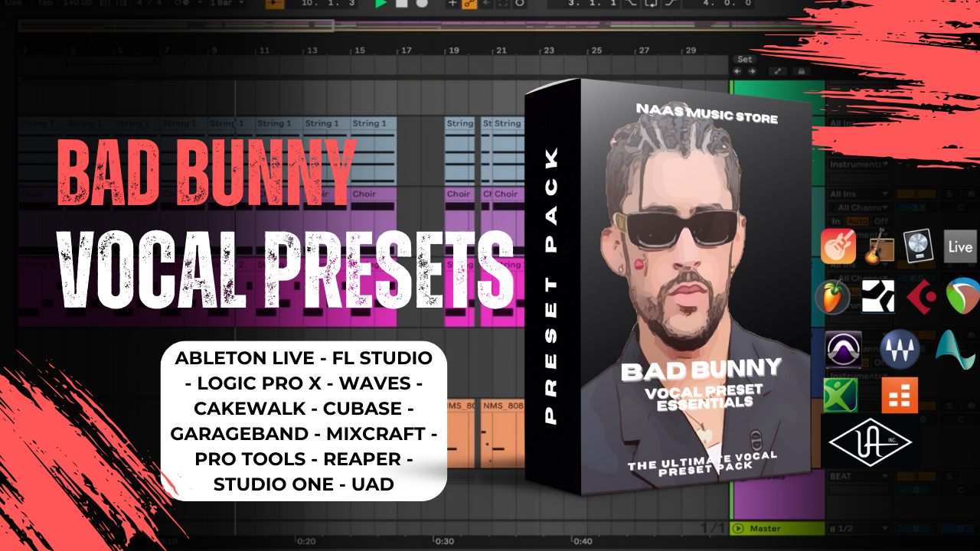Open the Master 1/2 output dropdown

[x=857, y=529]
